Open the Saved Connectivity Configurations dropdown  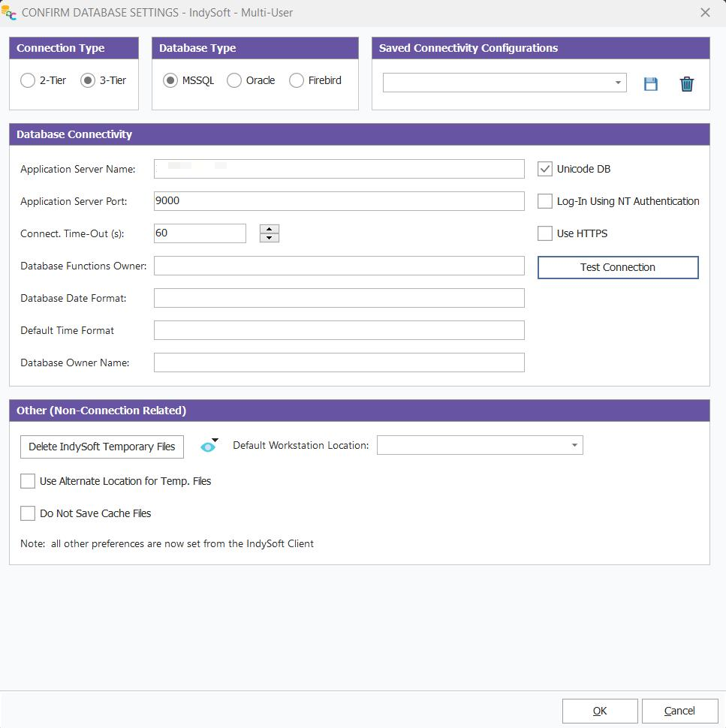(x=618, y=83)
